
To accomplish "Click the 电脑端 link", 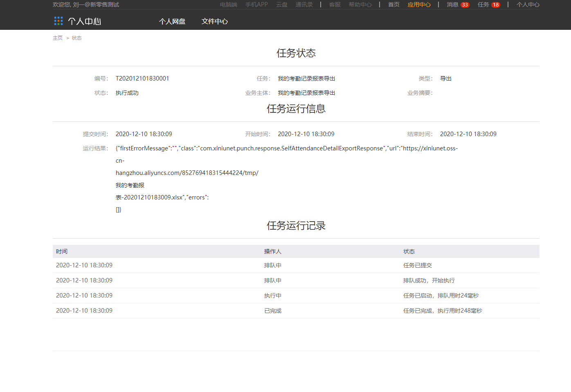I will (x=229, y=4).
